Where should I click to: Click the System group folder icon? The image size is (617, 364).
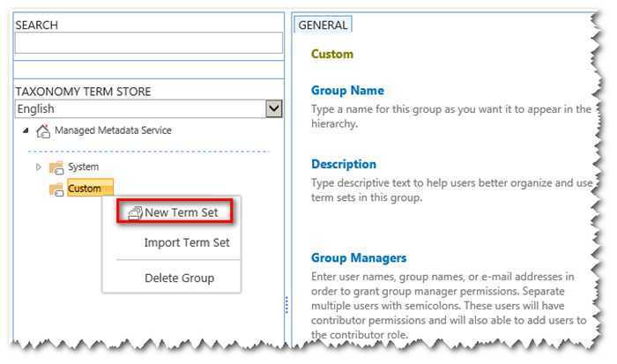click(56, 167)
